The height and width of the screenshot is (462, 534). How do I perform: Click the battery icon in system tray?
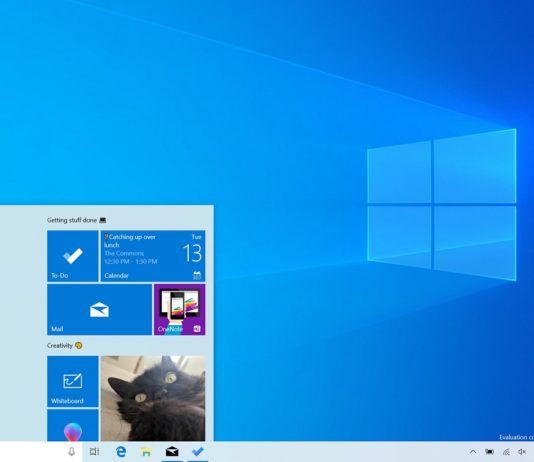[489, 452]
